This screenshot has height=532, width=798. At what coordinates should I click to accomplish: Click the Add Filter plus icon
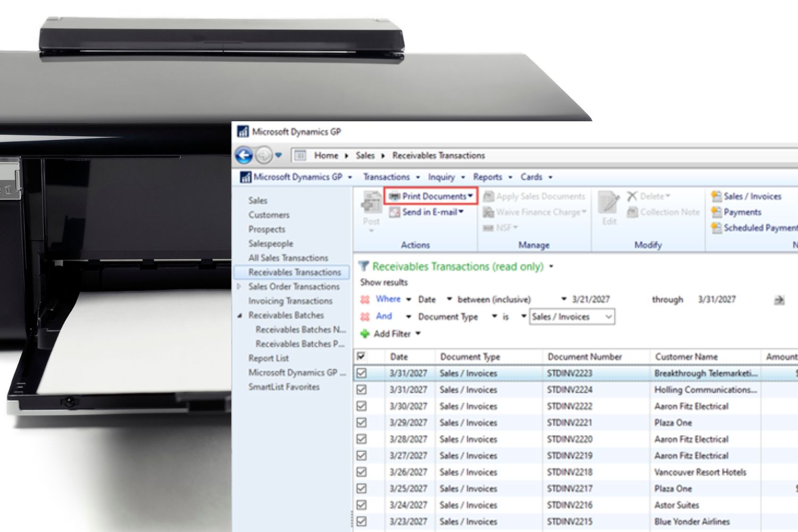(365, 334)
